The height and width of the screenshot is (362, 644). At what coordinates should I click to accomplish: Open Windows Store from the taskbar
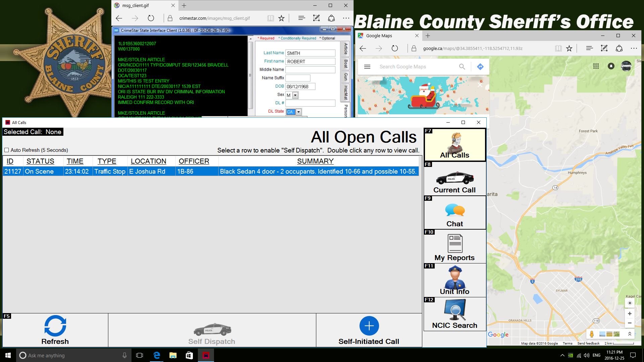pyautogui.click(x=189, y=355)
